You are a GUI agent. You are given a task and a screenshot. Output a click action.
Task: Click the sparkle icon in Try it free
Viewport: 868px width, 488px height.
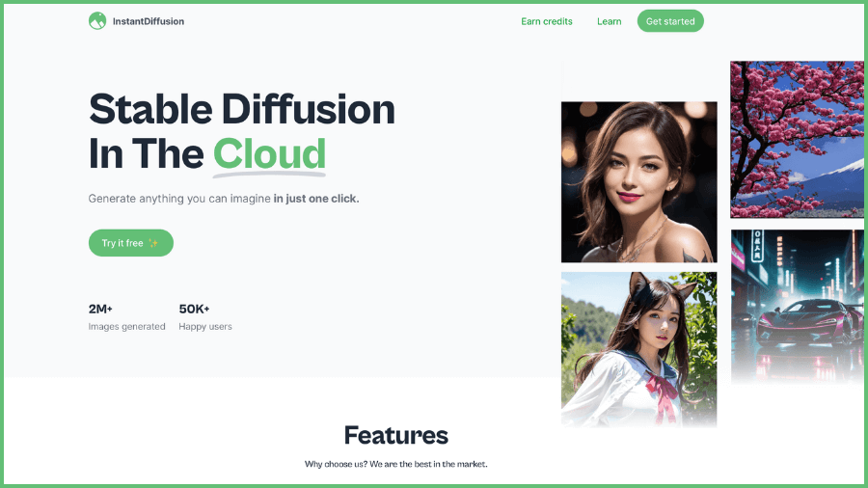[153, 243]
